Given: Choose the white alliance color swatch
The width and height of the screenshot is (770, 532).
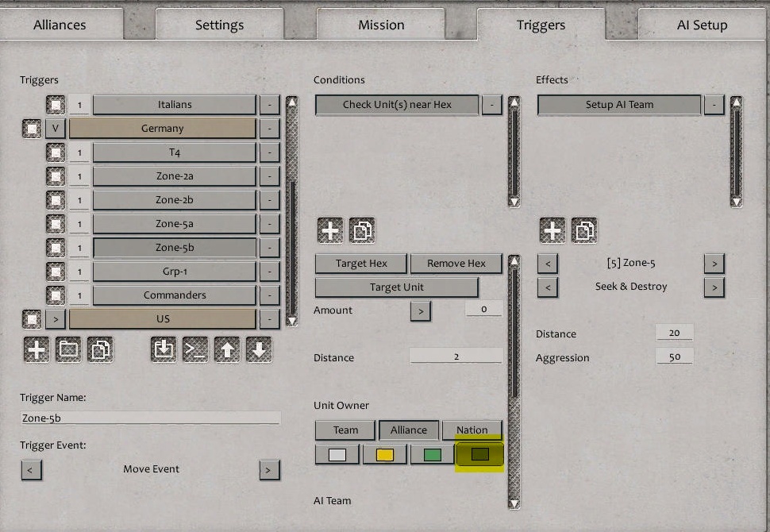Looking at the screenshot, I should [x=337, y=454].
